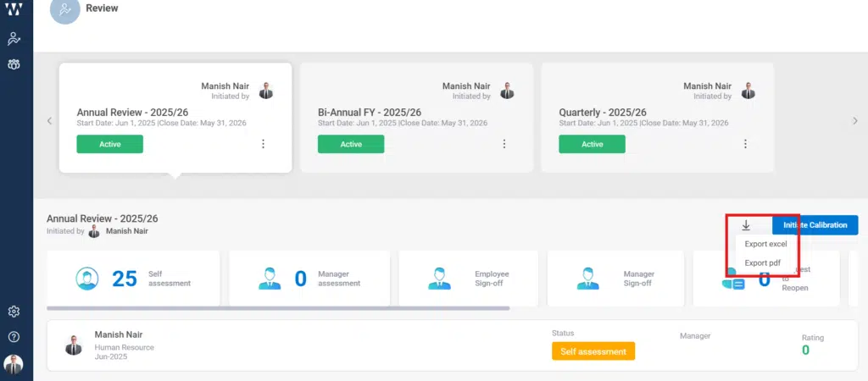The height and width of the screenshot is (381, 868).
Task: Click the Manager Sign-off label
Action: [x=639, y=279]
